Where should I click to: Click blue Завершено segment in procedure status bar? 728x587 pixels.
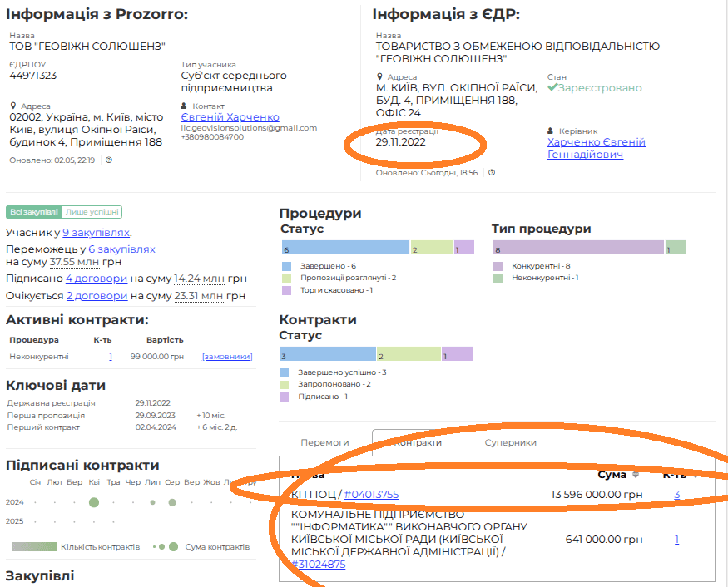[x=344, y=248]
